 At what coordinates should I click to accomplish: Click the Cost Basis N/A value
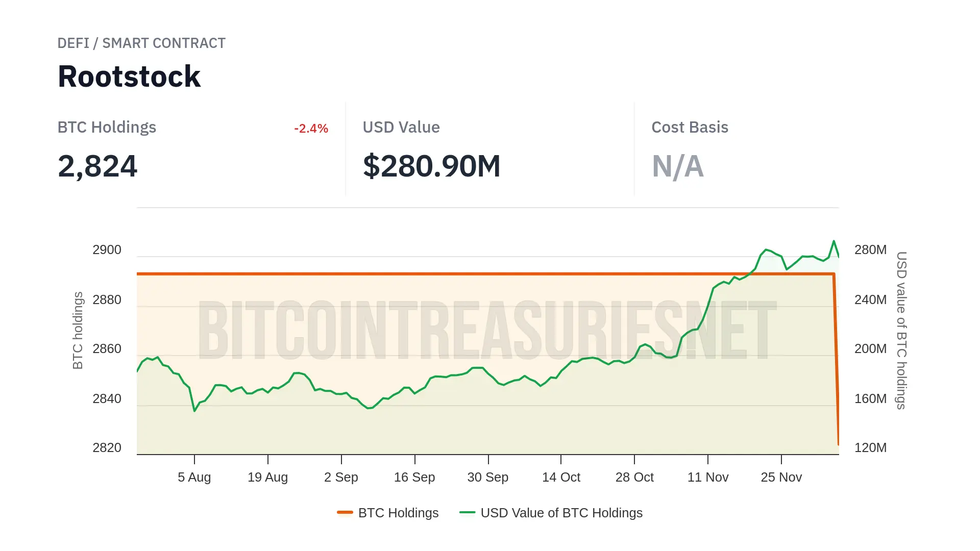tap(678, 166)
